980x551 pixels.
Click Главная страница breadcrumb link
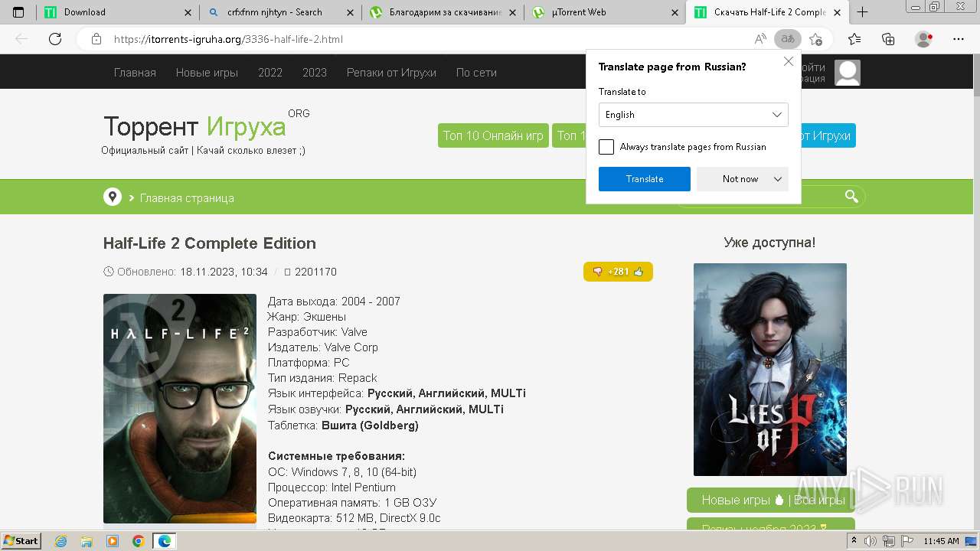pos(187,198)
